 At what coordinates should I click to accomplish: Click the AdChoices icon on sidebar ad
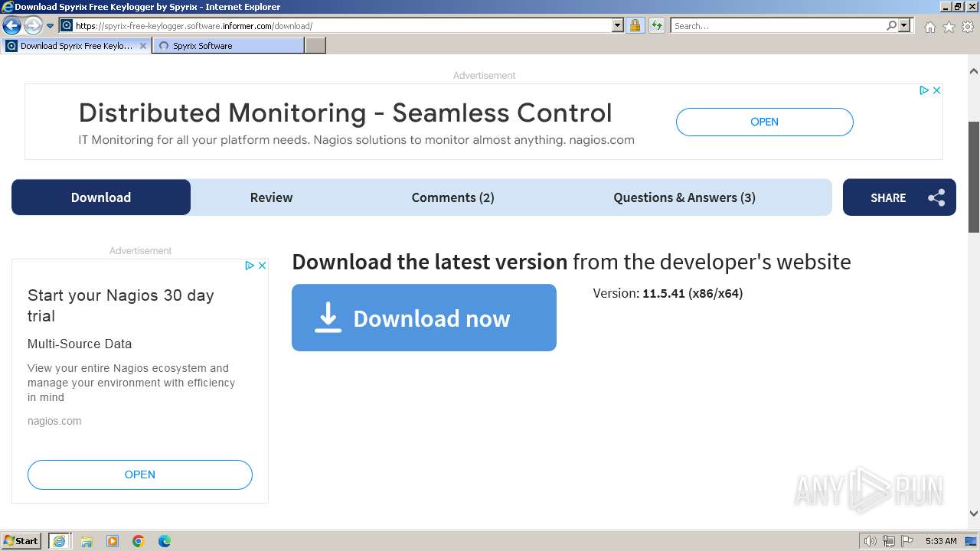coord(250,266)
